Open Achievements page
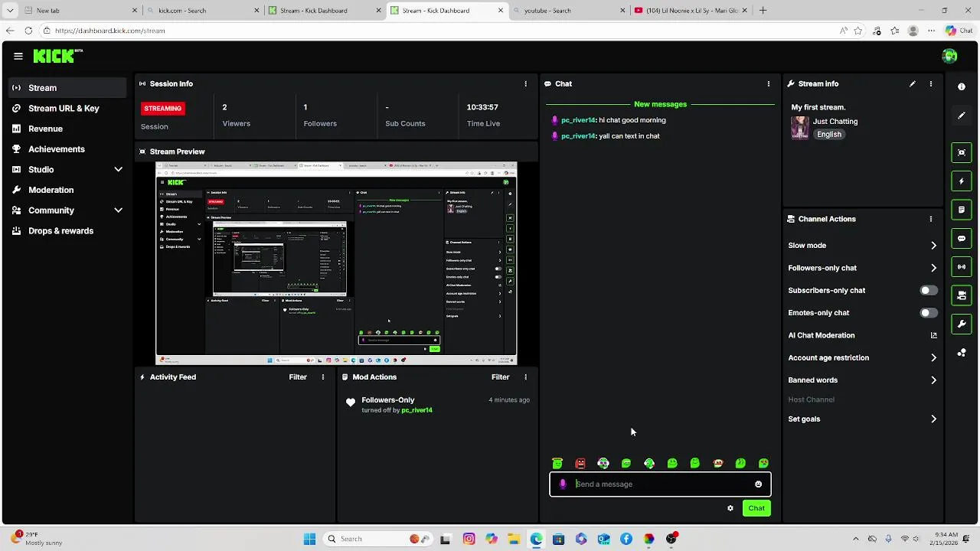Image resolution: width=980 pixels, height=551 pixels. [67, 149]
